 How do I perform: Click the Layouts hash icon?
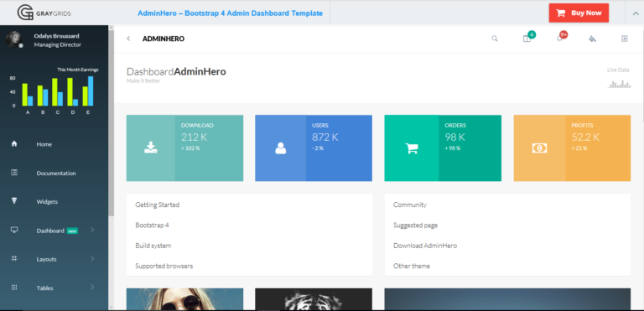coord(14,259)
